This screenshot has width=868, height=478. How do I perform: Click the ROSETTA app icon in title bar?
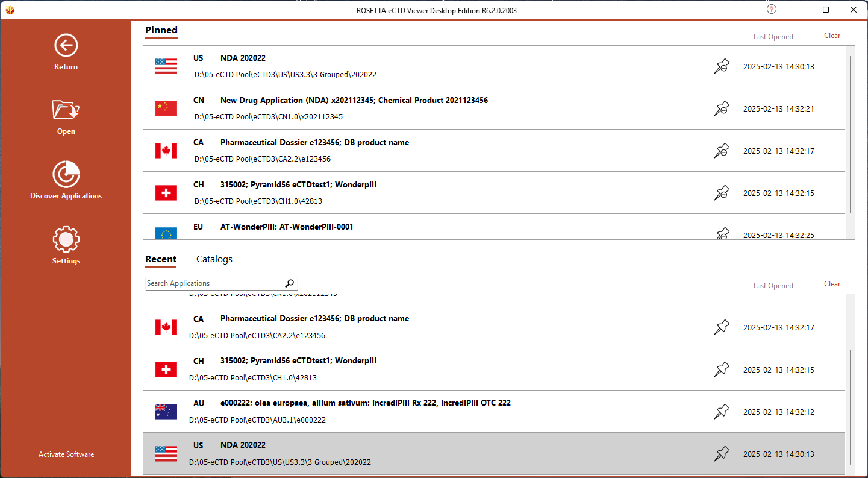click(10, 10)
